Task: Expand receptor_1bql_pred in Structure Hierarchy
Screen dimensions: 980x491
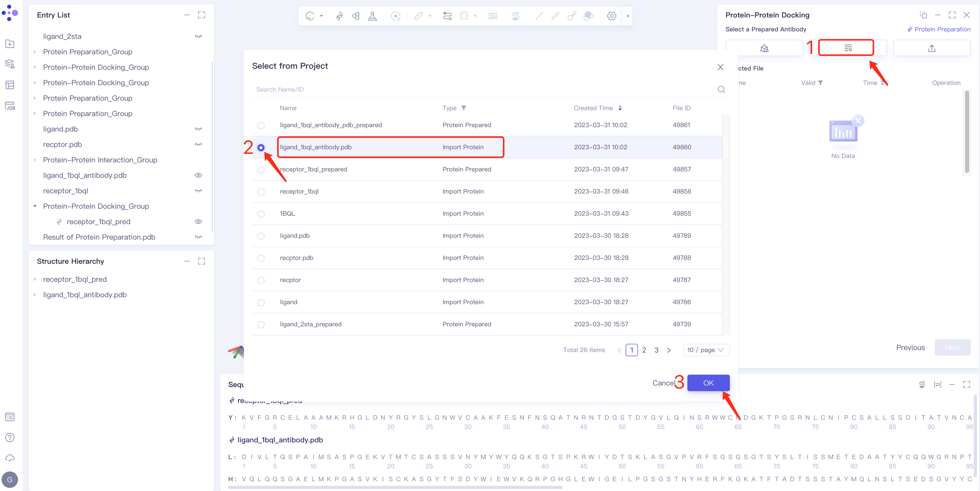Action: pyautogui.click(x=35, y=279)
